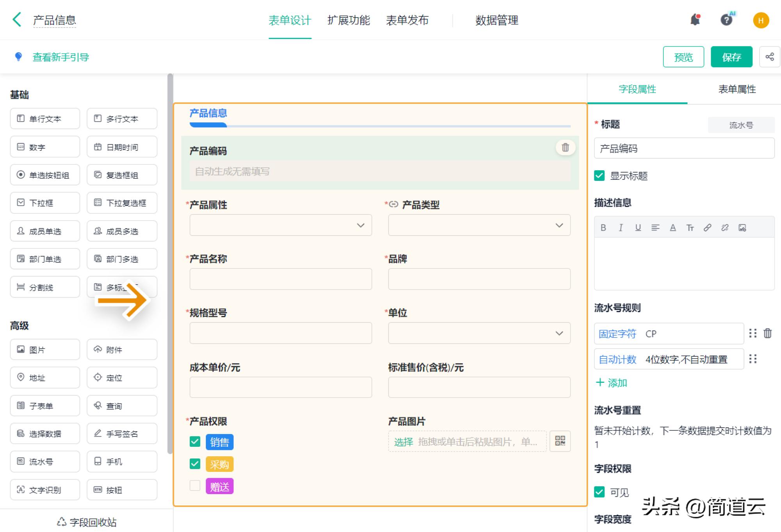The image size is (781, 532).
Task: Add 下拉复选框 field widget
Action: point(122,203)
